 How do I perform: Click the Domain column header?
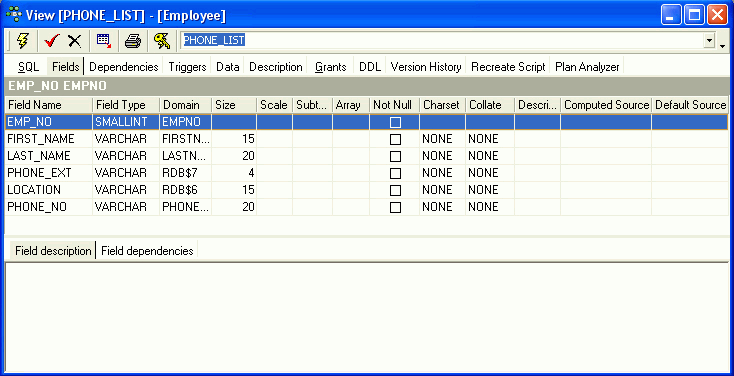185,105
